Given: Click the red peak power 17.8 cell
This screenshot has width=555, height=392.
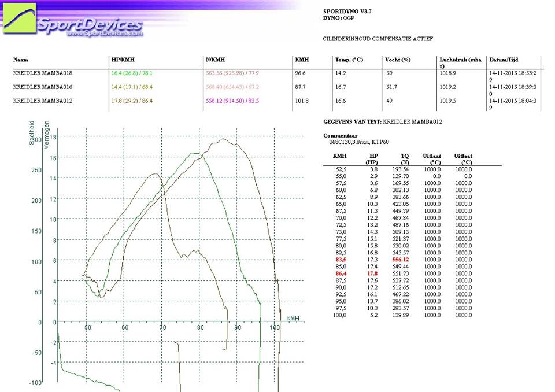Looking at the screenshot, I should (x=372, y=273).
